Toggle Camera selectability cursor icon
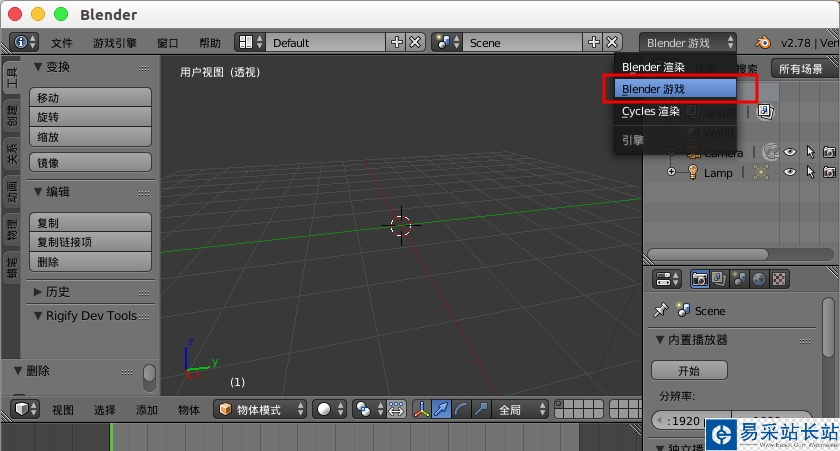The width and height of the screenshot is (840, 451). click(x=810, y=152)
